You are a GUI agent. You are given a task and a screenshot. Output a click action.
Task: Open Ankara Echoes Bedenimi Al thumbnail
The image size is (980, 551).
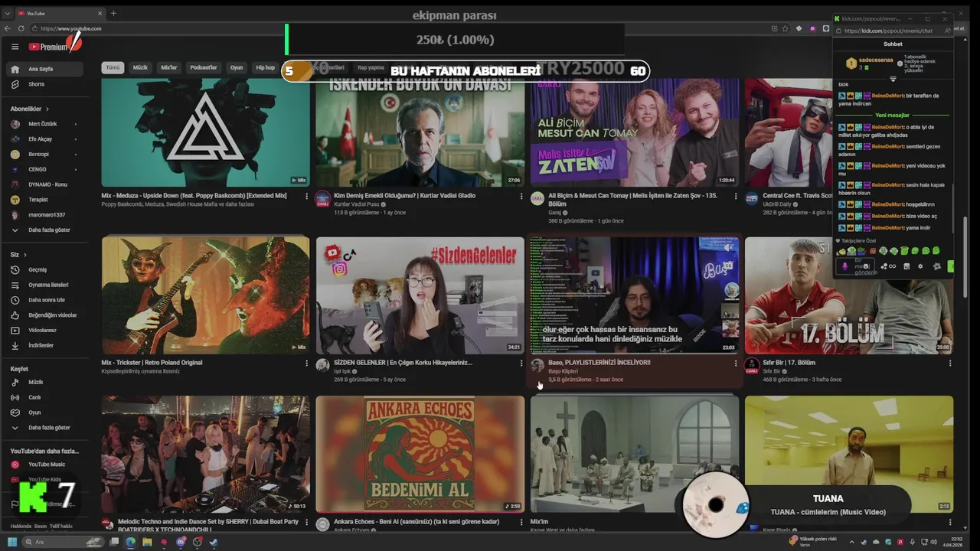pyautogui.click(x=420, y=454)
